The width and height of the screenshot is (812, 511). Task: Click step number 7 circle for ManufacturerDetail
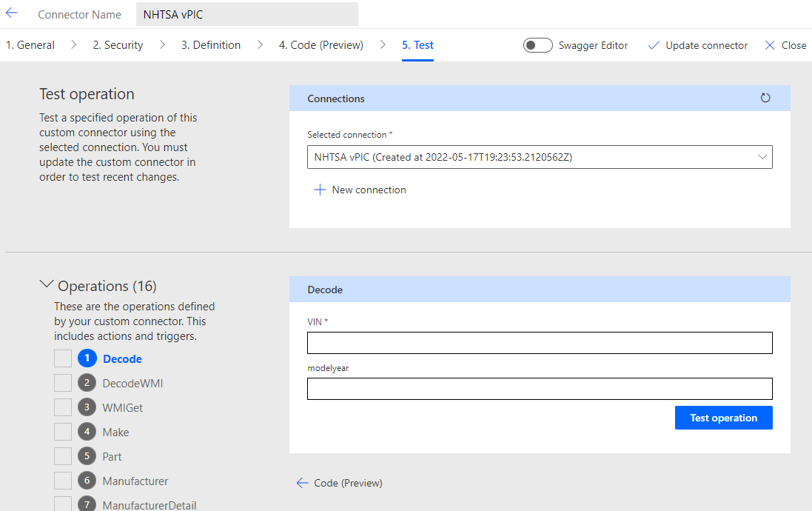87,504
